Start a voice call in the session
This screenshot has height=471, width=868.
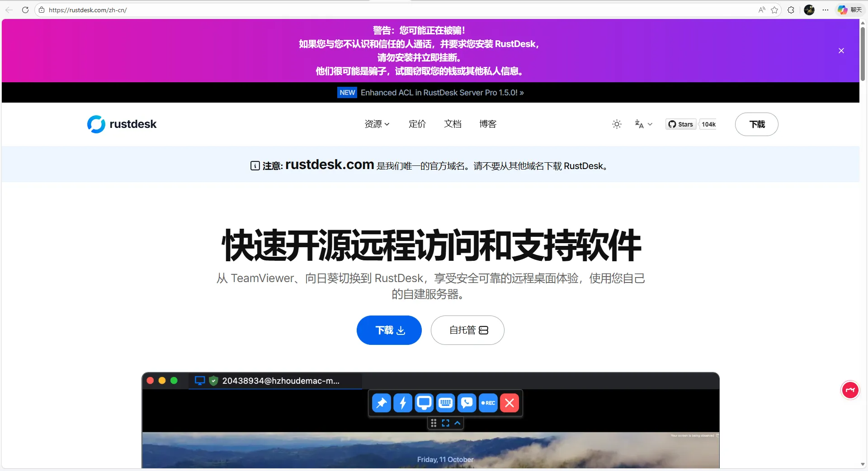[467, 403]
